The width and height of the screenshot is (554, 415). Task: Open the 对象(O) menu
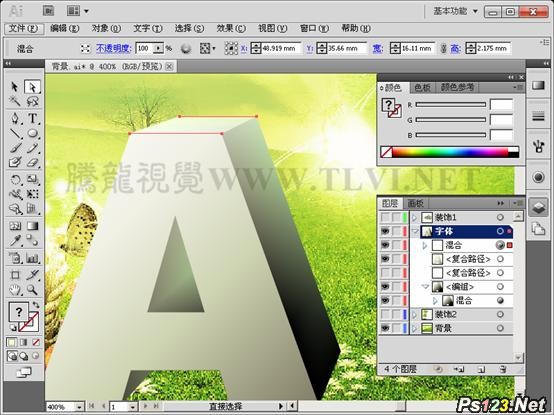[x=106, y=28]
